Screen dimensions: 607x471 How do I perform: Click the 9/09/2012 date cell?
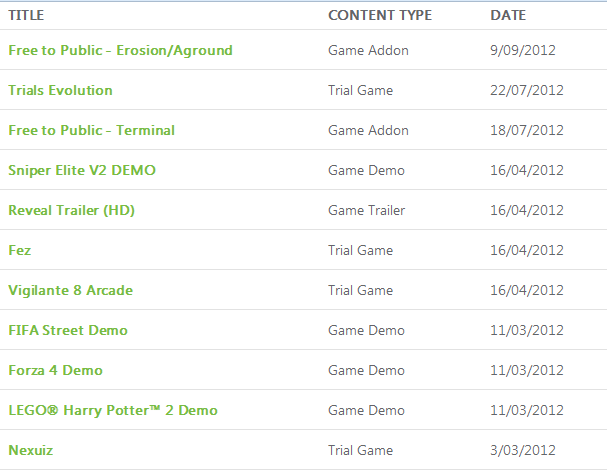523,50
